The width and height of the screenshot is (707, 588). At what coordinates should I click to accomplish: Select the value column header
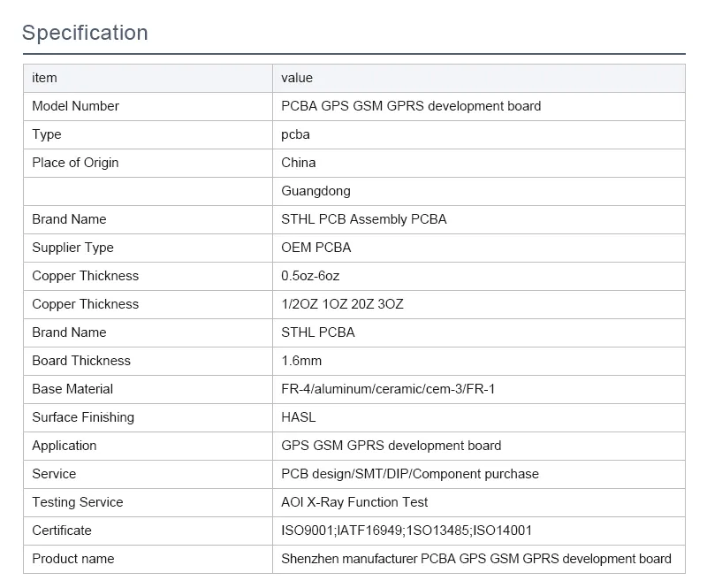pos(295,78)
